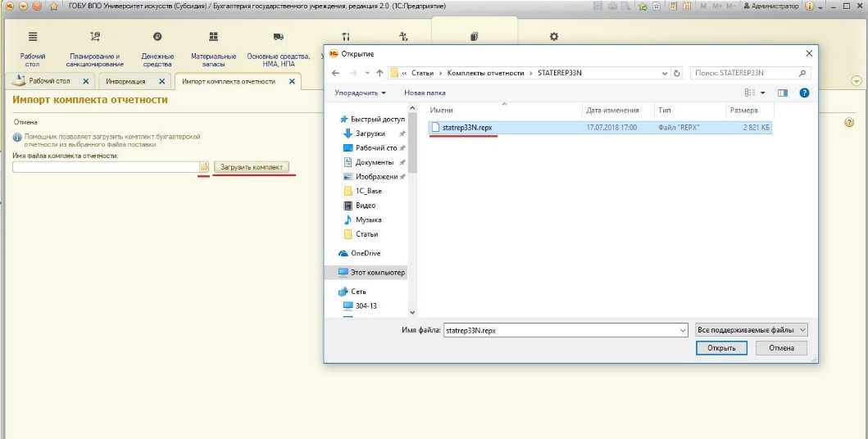Open the Упорядочить dropdown menu
868x439 pixels.
tap(360, 93)
